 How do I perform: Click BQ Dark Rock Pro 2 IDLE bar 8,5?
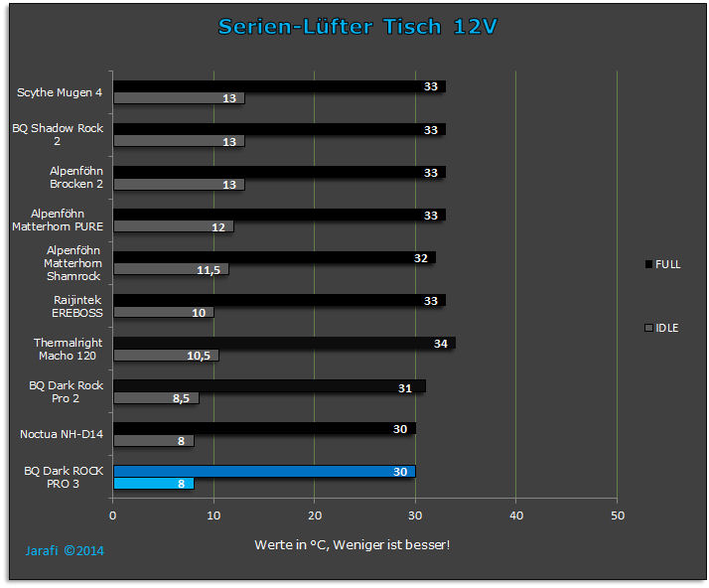point(157,398)
